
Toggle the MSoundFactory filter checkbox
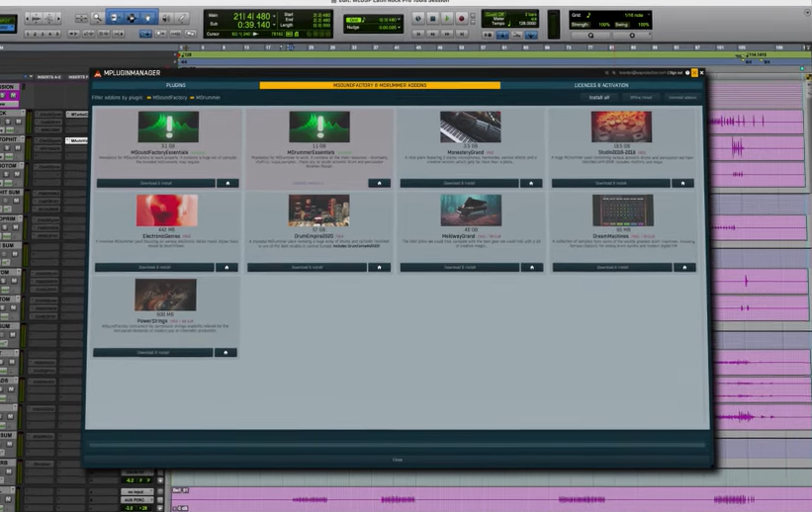click(150, 98)
